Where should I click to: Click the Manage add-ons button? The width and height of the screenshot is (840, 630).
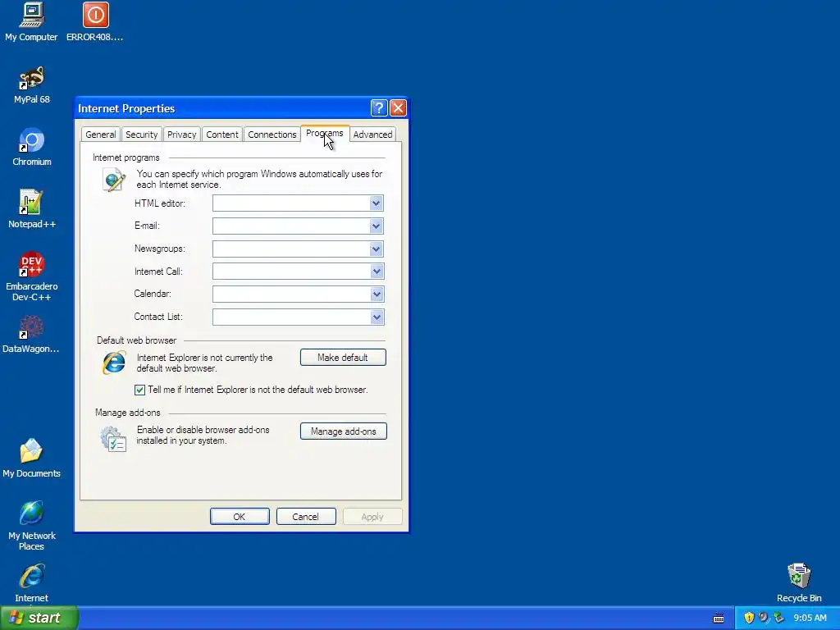point(344,431)
